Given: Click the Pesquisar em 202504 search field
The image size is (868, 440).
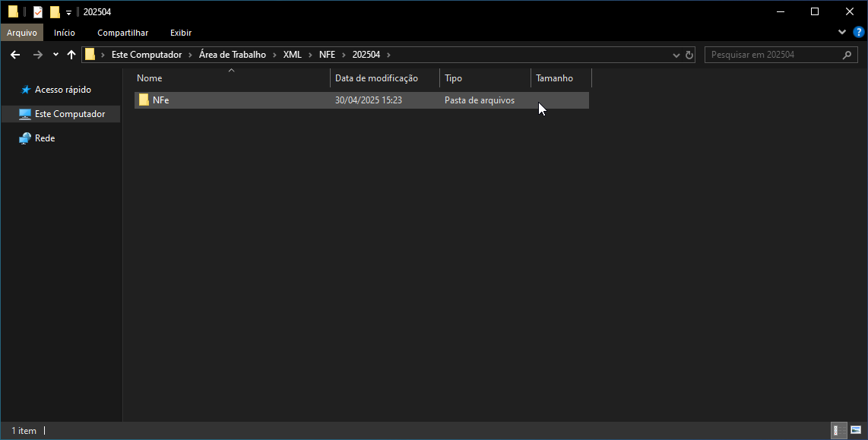Looking at the screenshot, I should click(771, 55).
